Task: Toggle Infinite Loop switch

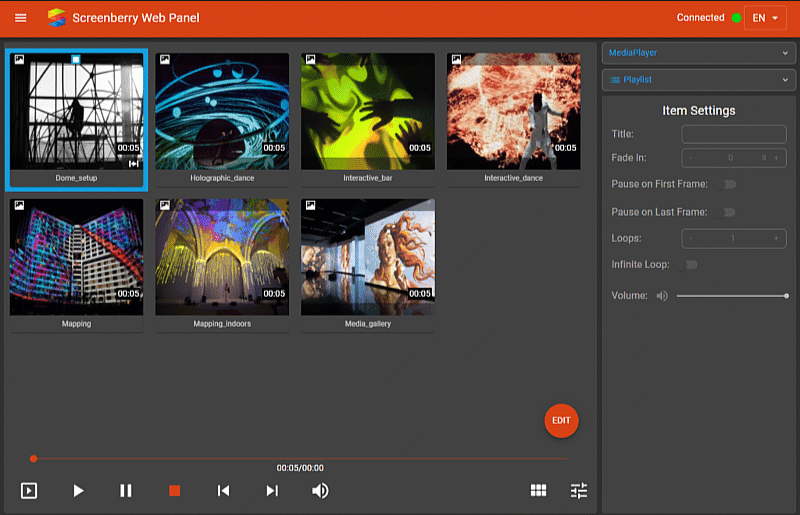Action: [687, 264]
